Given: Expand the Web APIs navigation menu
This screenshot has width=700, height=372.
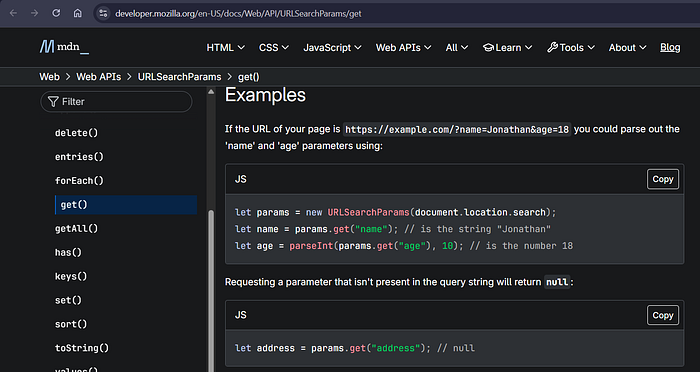Looking at the screenshot, I should coord(403,47).
